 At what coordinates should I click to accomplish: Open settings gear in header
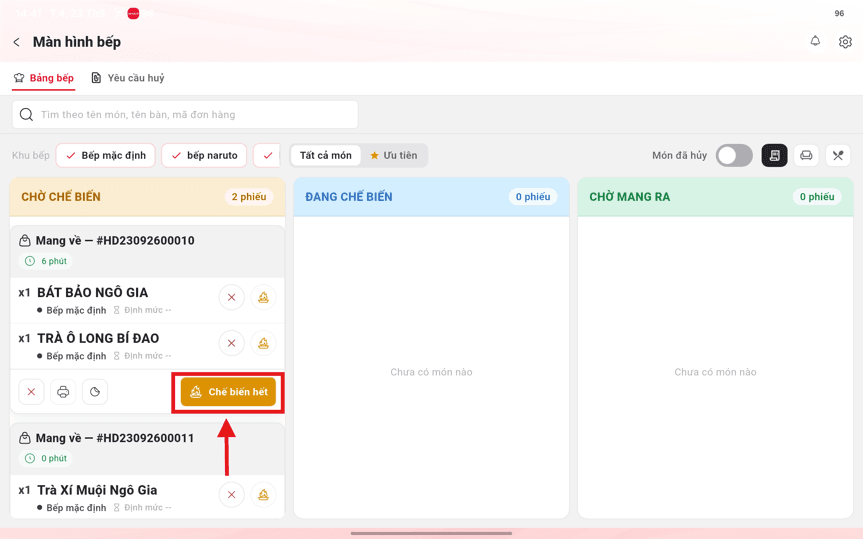[845, 42]
